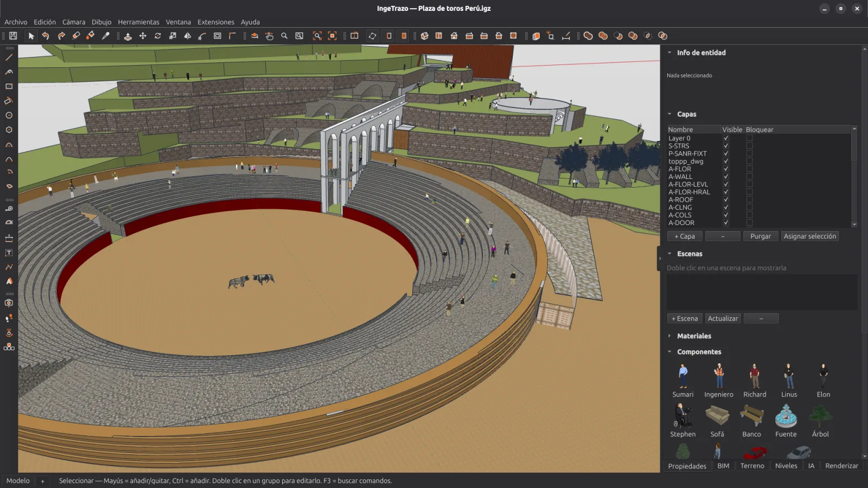The width and height of the screenshot is (868, 488).
Task: Click the + Escena button
Action: [685, 319]
